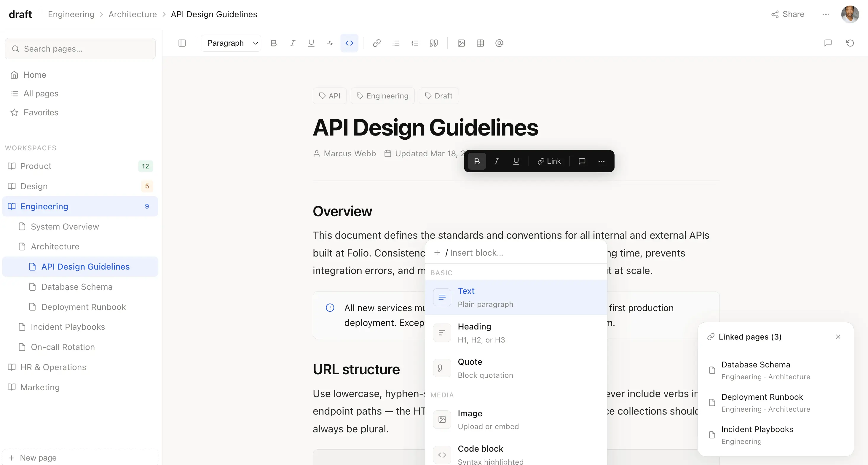Click the API tag
The height and width of the screenshot is (465, 868).
[330, 96]
